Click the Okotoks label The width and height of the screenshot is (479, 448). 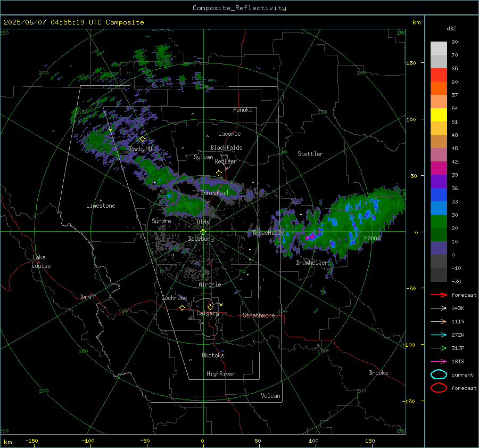click(213, 355)
